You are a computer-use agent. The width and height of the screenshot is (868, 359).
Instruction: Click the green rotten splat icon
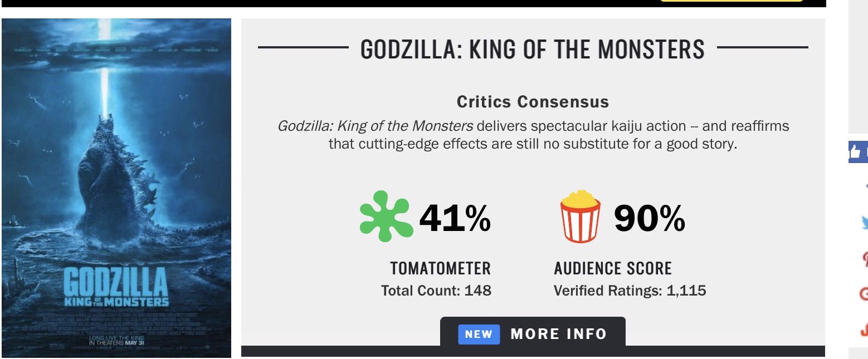[x=387, y=217]
